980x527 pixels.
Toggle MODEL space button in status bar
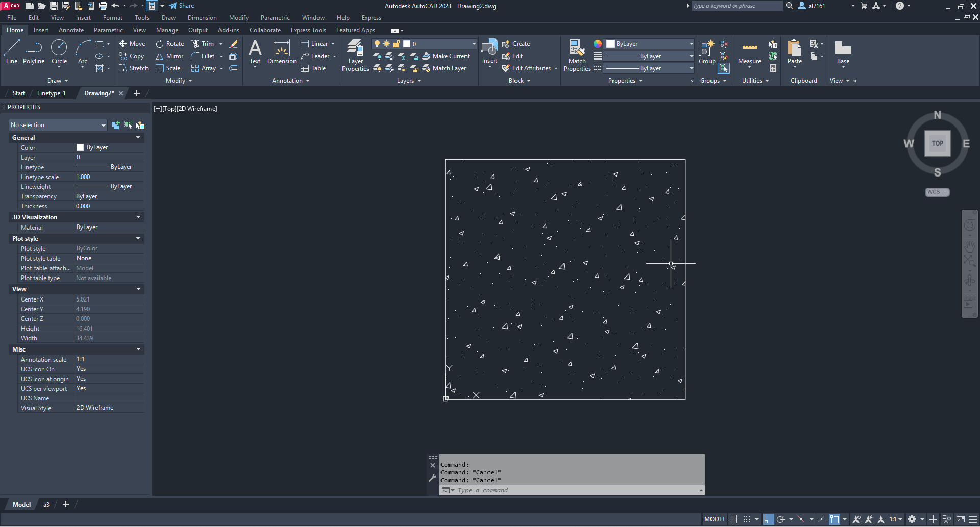[715, 519]
